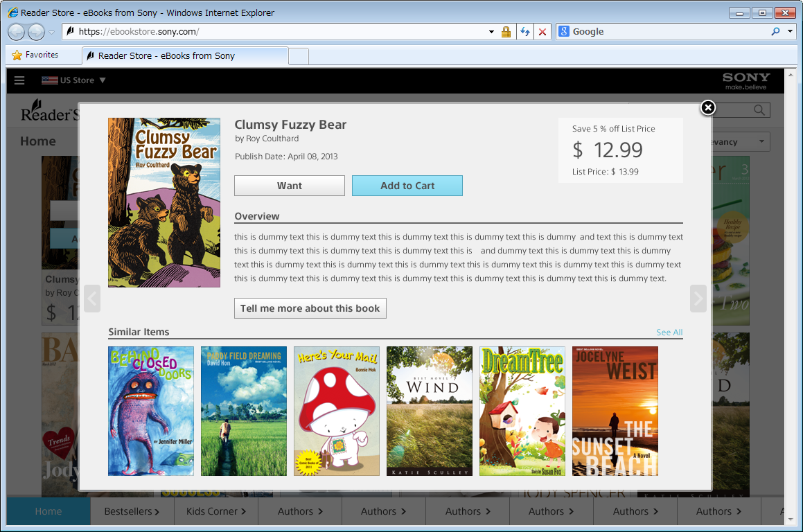The width and height of the screenshot is (803, 532).
Task: Expand the address bar history dropdown
Action: point(492,32)
